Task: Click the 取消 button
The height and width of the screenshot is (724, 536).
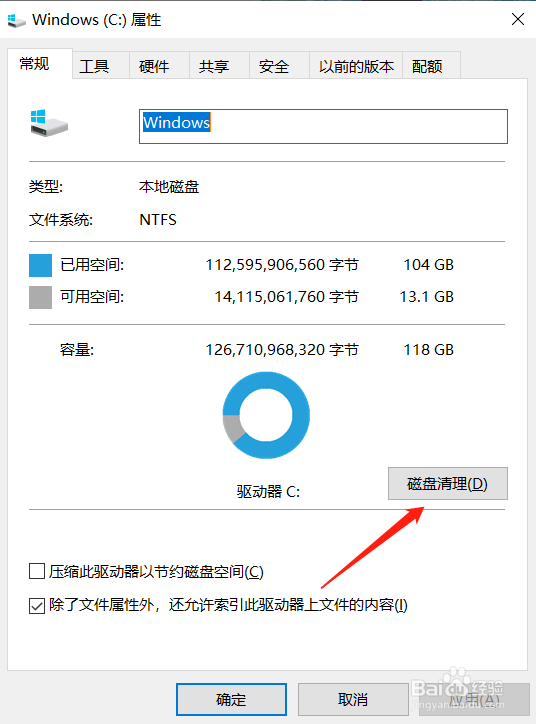Action: 353,700
